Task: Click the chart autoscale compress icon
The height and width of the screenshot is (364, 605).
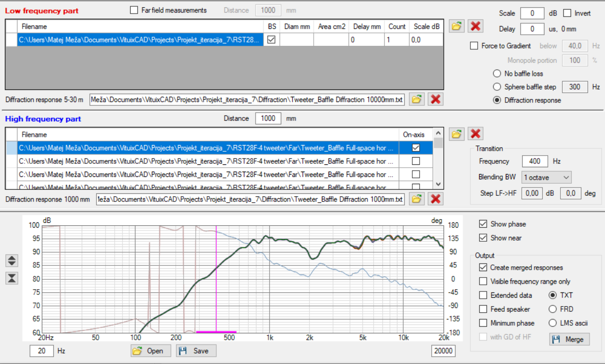Action: click(x=12, y=278)
